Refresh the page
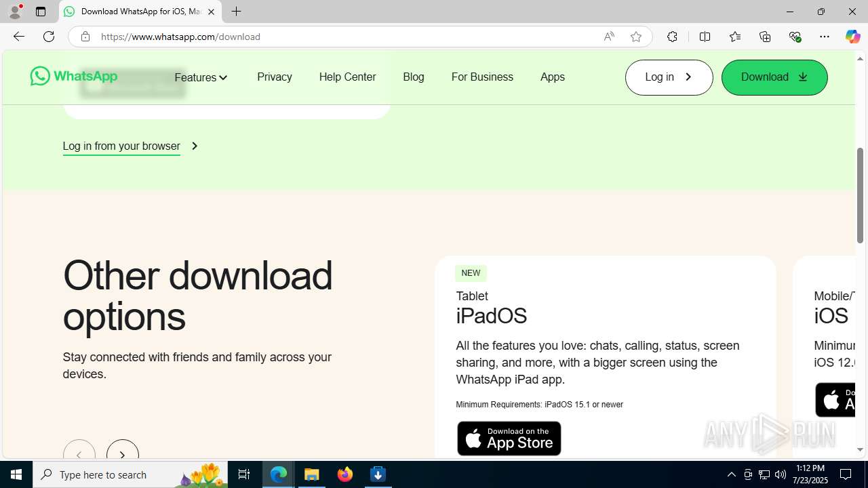The height and width of the screenshot is (488, 868). (49, 37)
